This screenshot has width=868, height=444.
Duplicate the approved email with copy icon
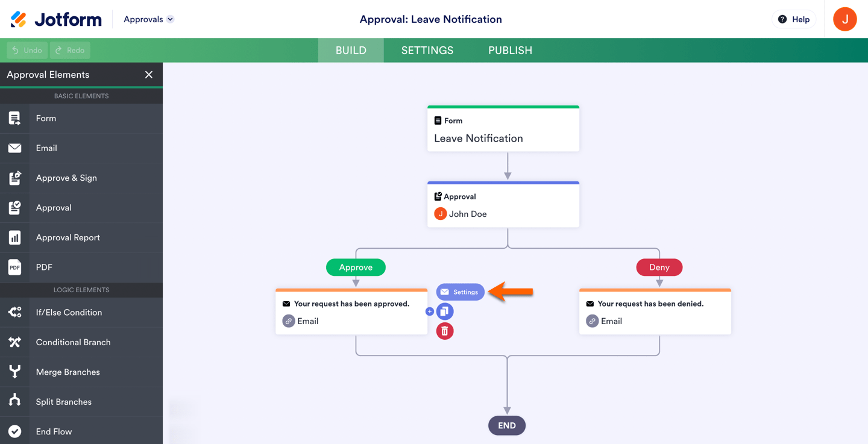click(445, 311)
